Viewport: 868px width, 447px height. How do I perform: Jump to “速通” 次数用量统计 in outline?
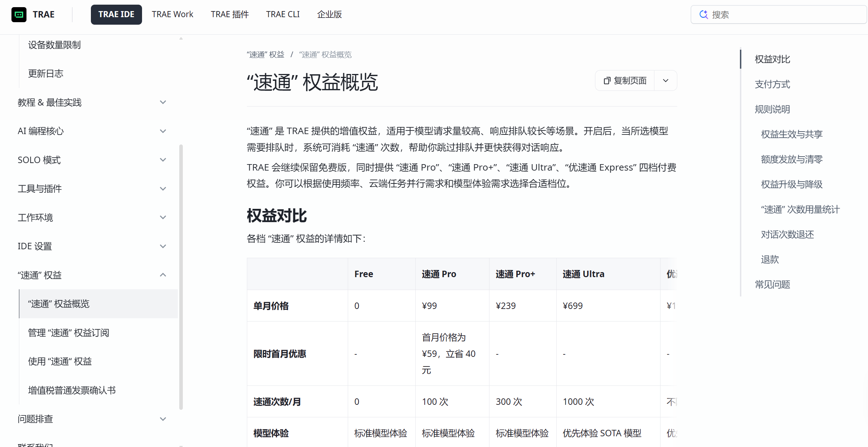tap(800, 210)
